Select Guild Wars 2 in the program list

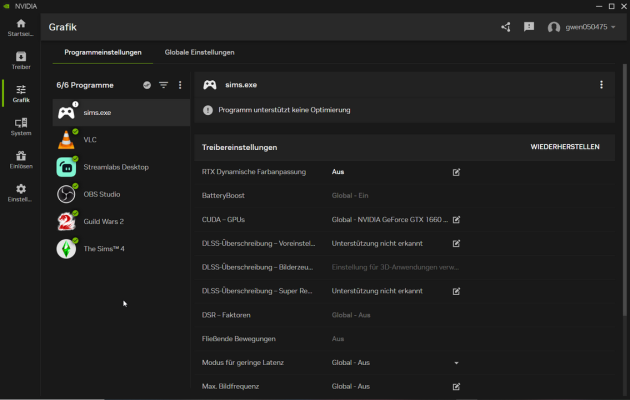(x=121, y=222)
